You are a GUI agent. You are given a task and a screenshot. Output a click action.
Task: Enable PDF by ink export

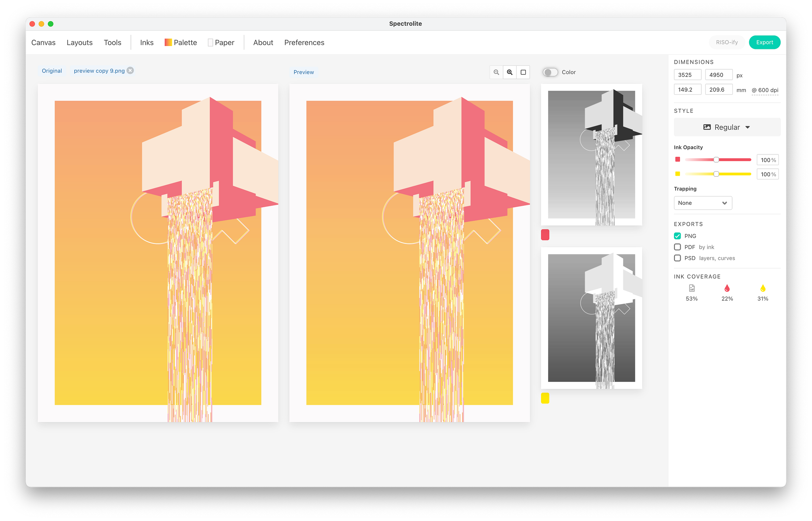pyautogui.click(x=677, y=247)
